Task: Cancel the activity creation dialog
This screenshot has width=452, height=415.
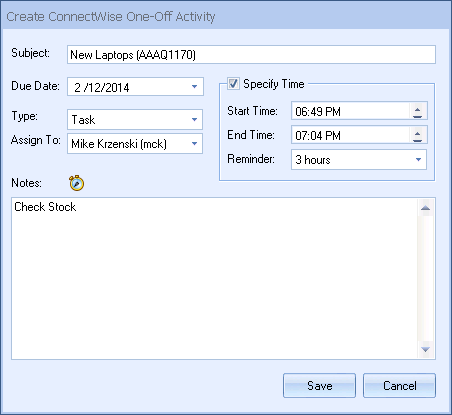Action: (399, 386)
